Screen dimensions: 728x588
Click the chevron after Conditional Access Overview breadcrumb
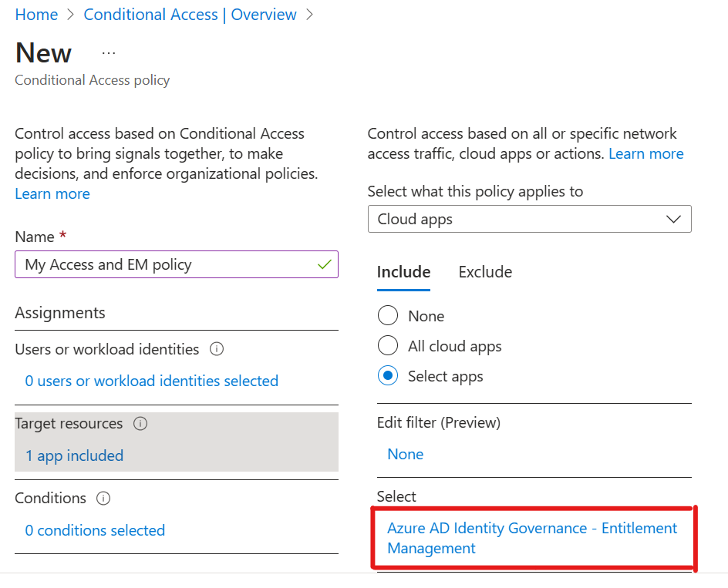point(310,15)
